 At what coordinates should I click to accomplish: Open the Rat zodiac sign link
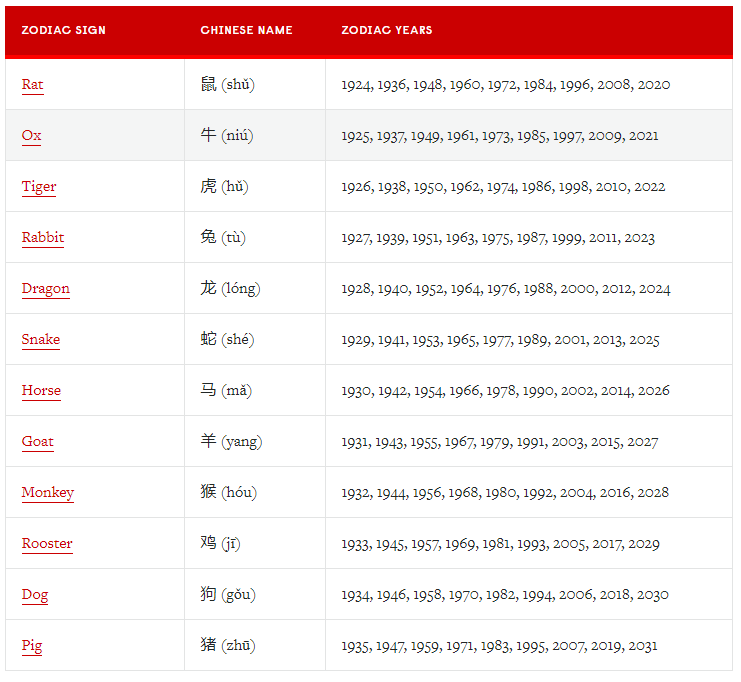click(32, 85)
